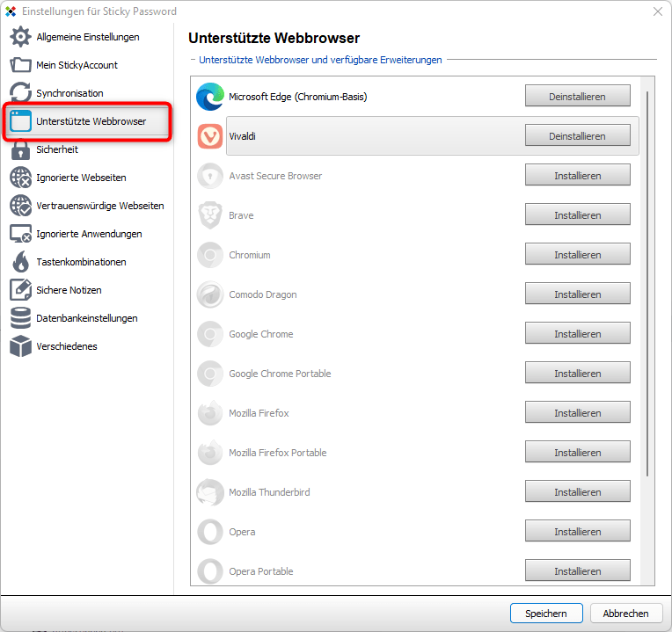The width and height of the screenshot is (672, 632).
Task: Click the Opera browser icon
Action: pyautogui.click(x=210, y=532)
